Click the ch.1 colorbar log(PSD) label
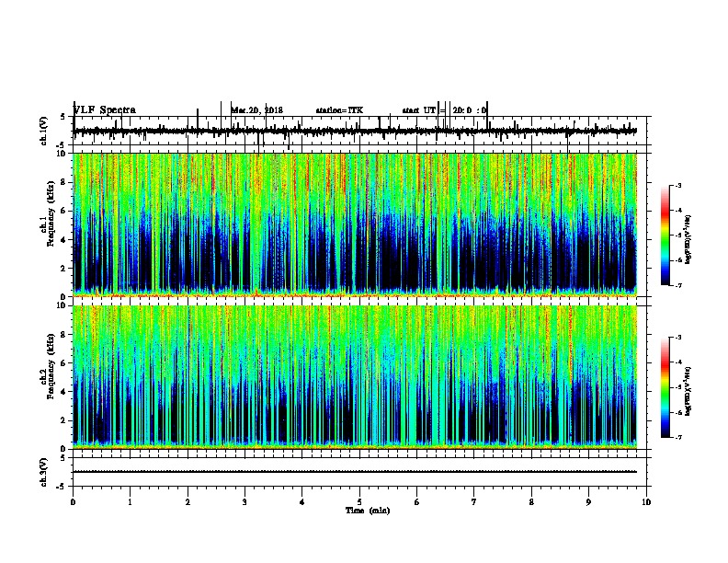 [x=688, y=240]
